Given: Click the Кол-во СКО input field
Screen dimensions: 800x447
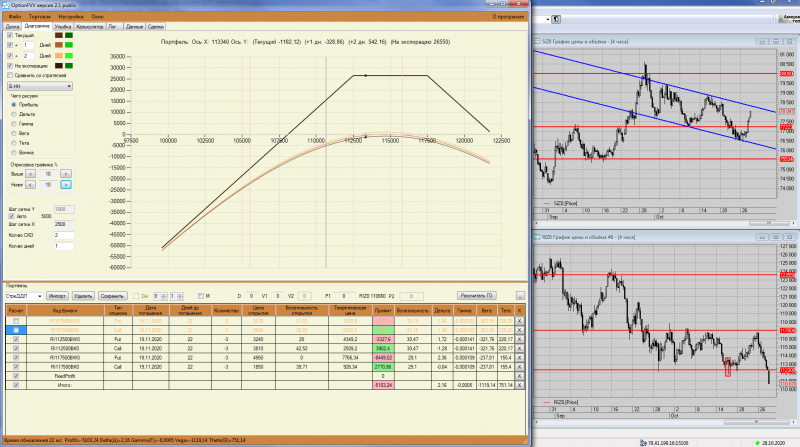Looking at the screenshot, I should [64, 235].
